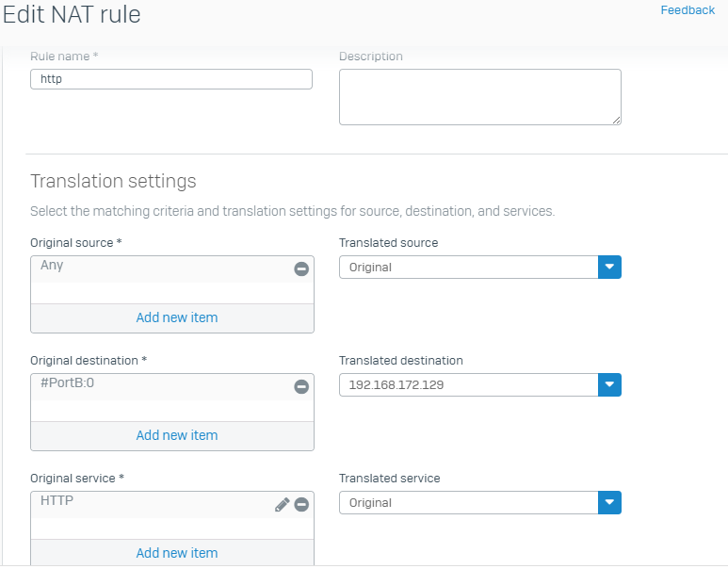Add new item to Original destination
The image size is (728, 569).
coord(177,435)
